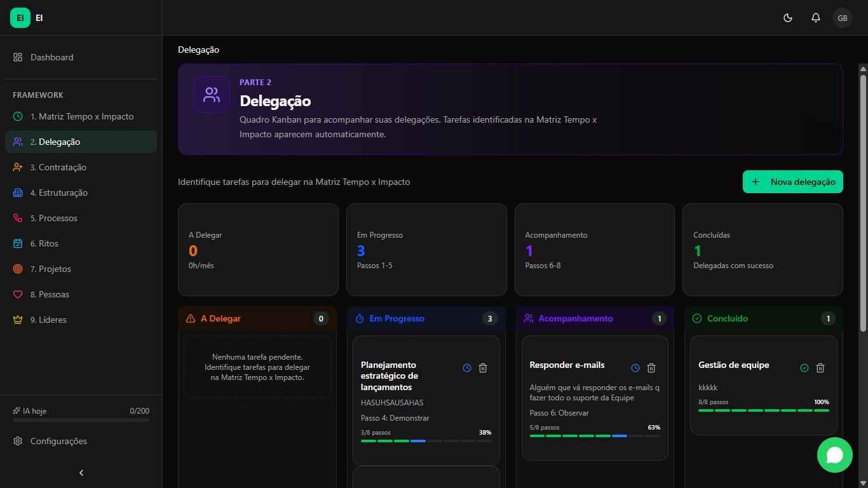This screenshot has height=488, width=868.
Task: Open Dashboard from the sidebar
Action: point(52,57)
